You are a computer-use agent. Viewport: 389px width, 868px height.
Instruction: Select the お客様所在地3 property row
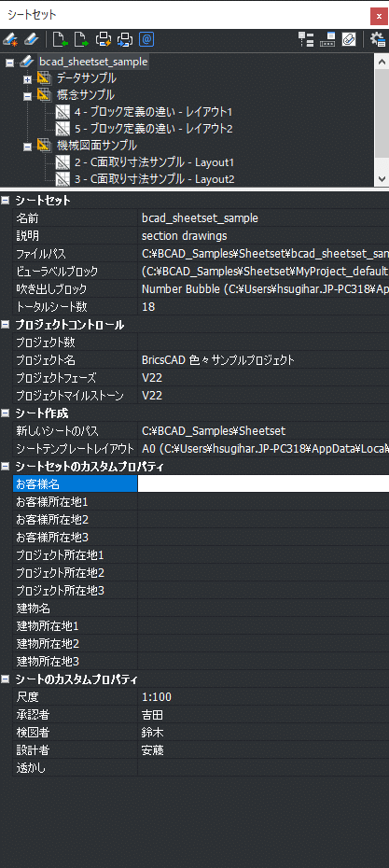201,537
